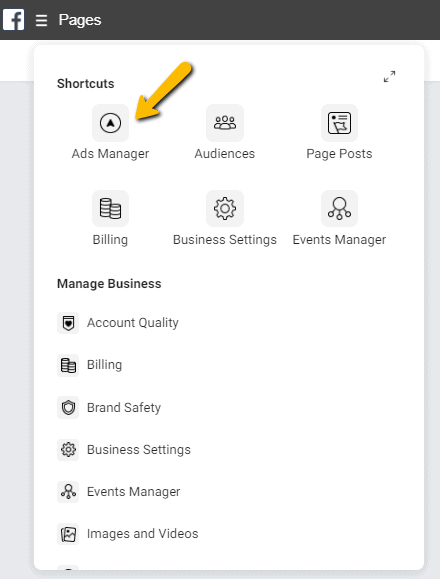
Task: Click the Page Posts shortcut label
Action: click(339, 154)
